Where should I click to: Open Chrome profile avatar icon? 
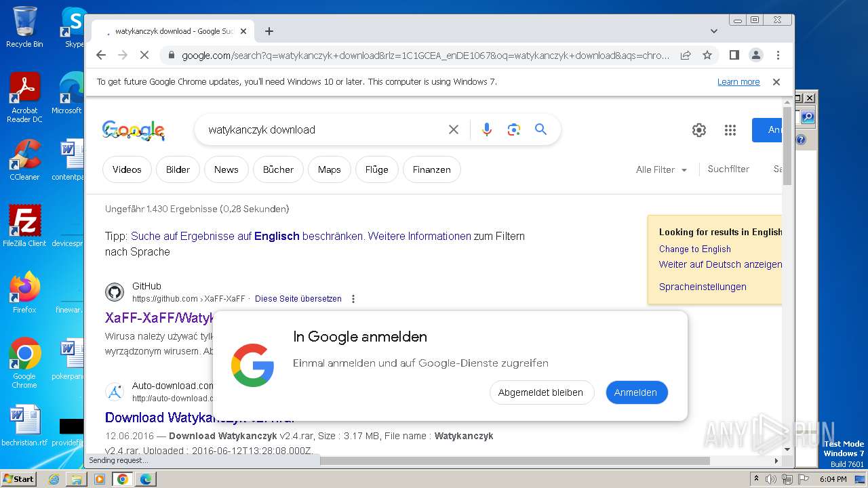pos(755,55)
